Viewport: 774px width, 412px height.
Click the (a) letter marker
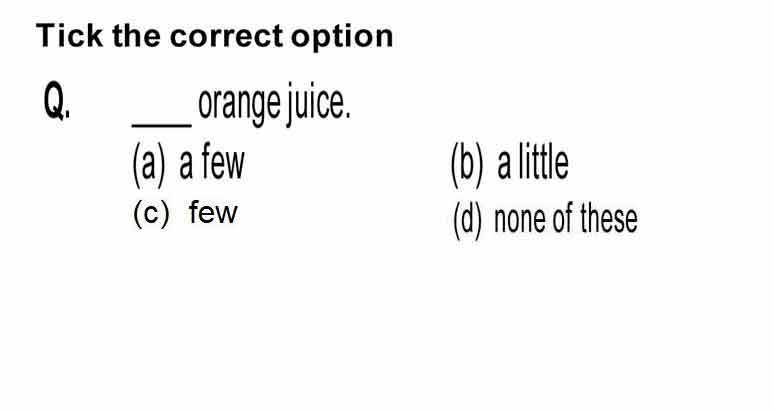pos(148,165)
